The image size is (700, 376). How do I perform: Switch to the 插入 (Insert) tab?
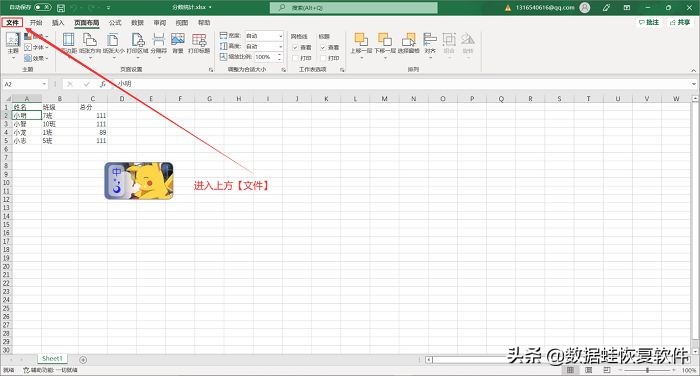58,22
